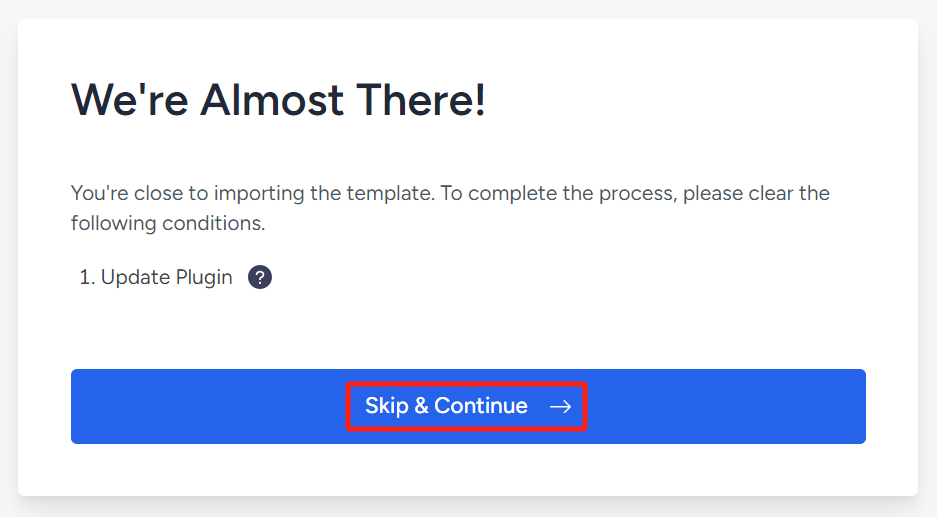Click the word Skip on blue button
The width and height of the screenshot is (937, 517).
(x=387, y=406)
